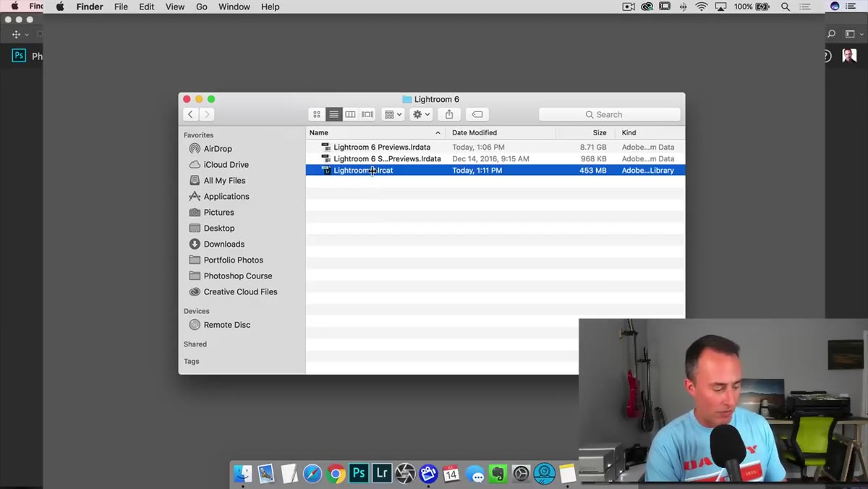Open Calendar from the Dock
Viewport: 868px width, 489px height.
451,474
